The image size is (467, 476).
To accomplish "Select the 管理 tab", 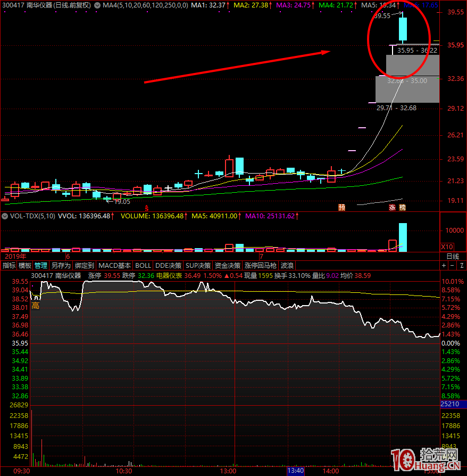I will tap(41, 266).
